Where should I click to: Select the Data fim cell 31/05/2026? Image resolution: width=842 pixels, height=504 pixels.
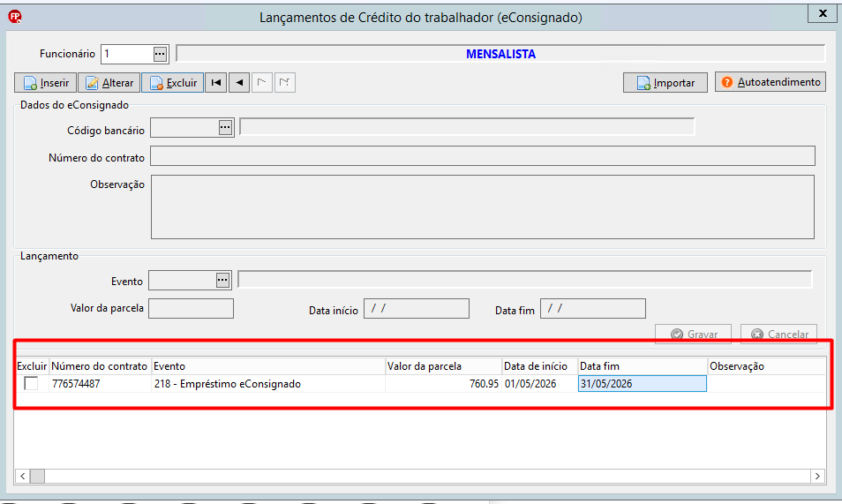click(x=643, y=384)
